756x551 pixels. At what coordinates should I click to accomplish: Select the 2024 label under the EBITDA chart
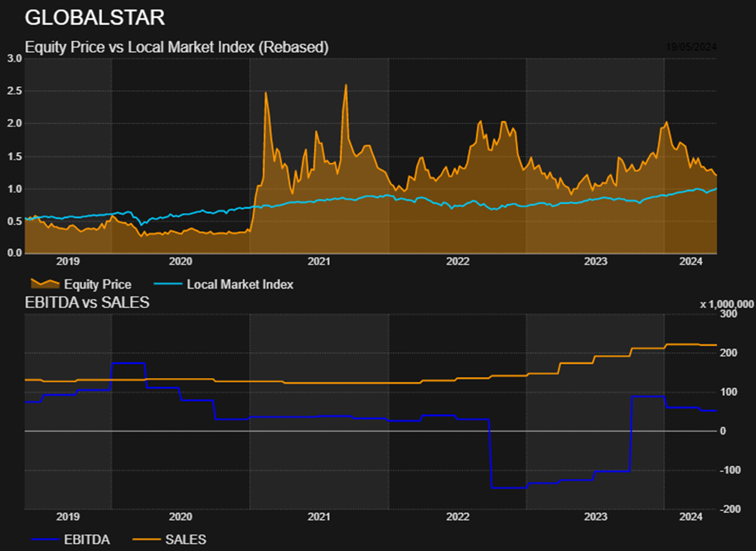pos(691,517)
